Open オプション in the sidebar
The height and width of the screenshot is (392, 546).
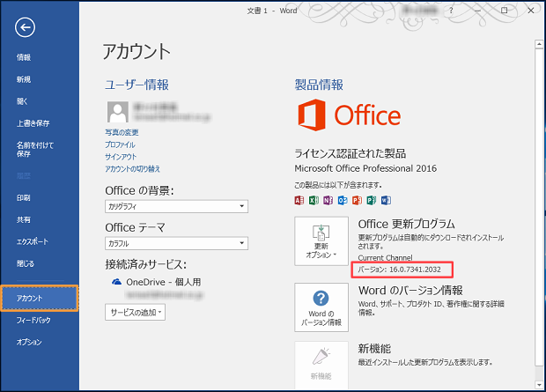click(x=29, y=342)
